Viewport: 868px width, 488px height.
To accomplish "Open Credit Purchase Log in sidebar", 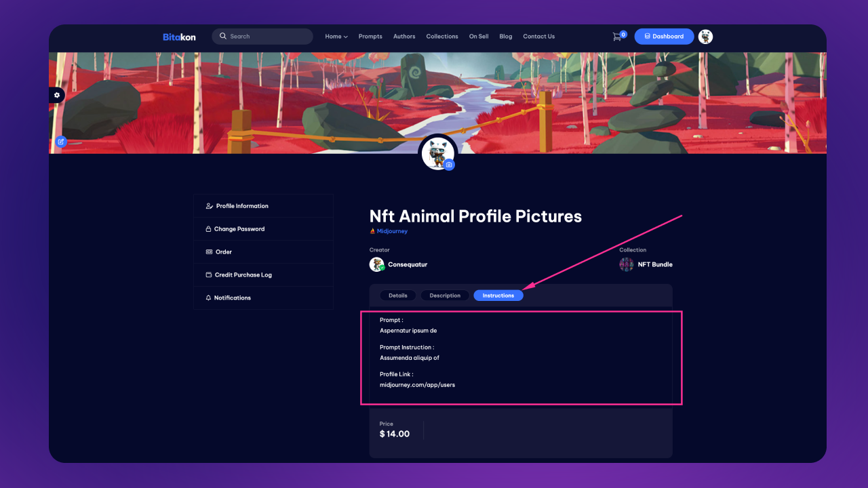I will (x=263, y=275).
